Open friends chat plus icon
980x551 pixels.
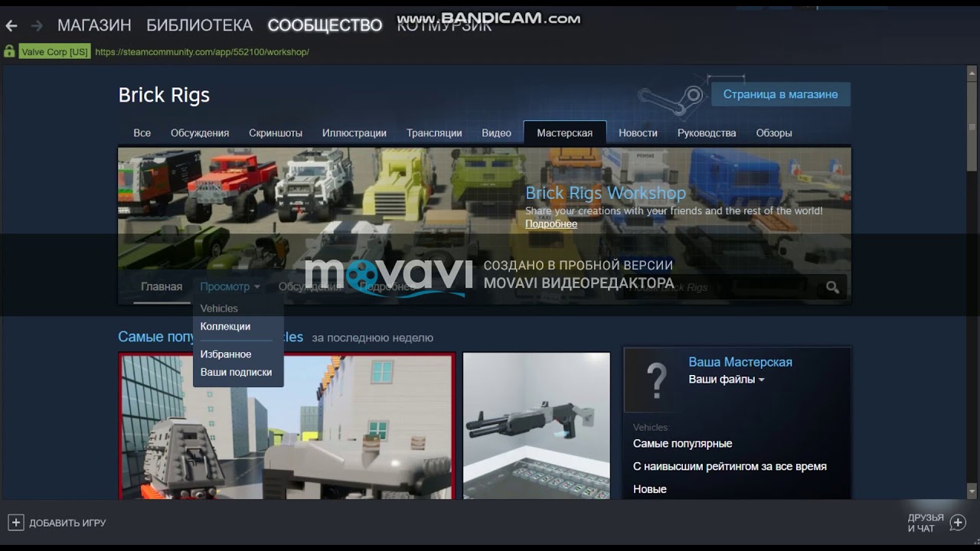[957, 523]
